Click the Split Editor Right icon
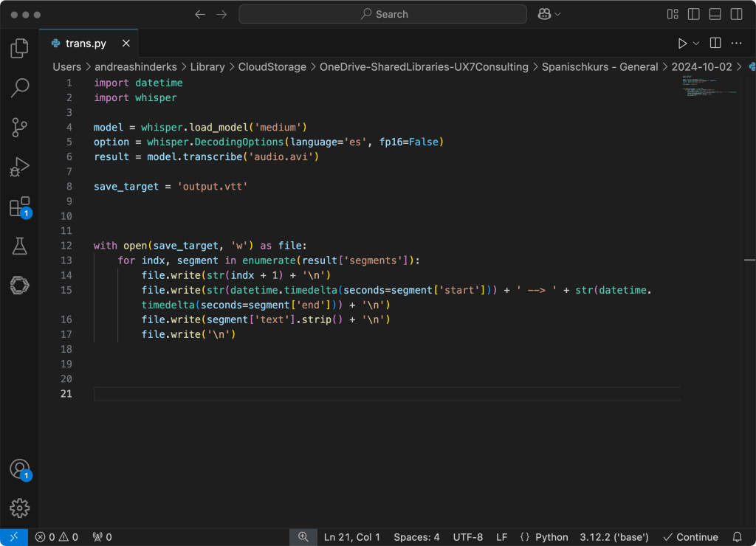The height and width of the screenshot is (546, 756). point(715,44)
